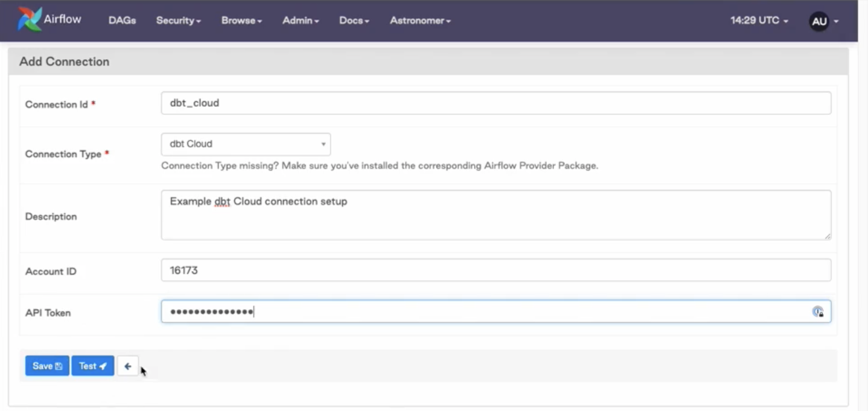
Task: Open the DAGs page
Action: pyautogui.click(x=122, y=21)
